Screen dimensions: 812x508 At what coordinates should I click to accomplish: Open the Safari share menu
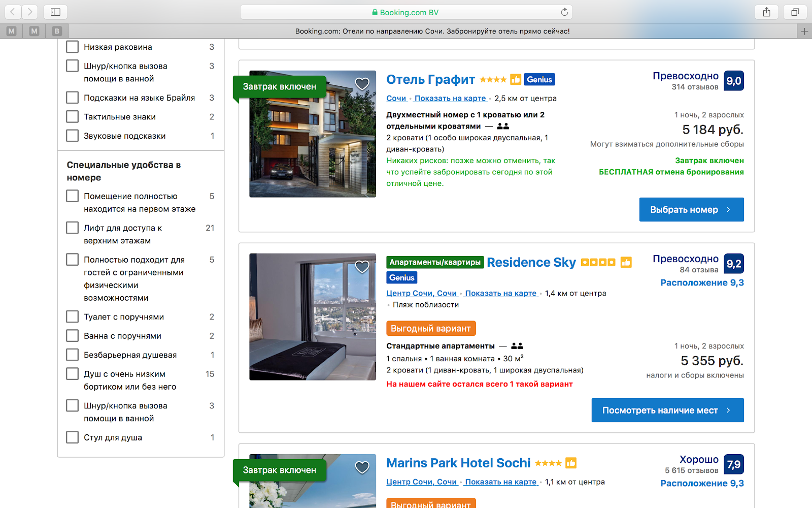coord(767,12)
